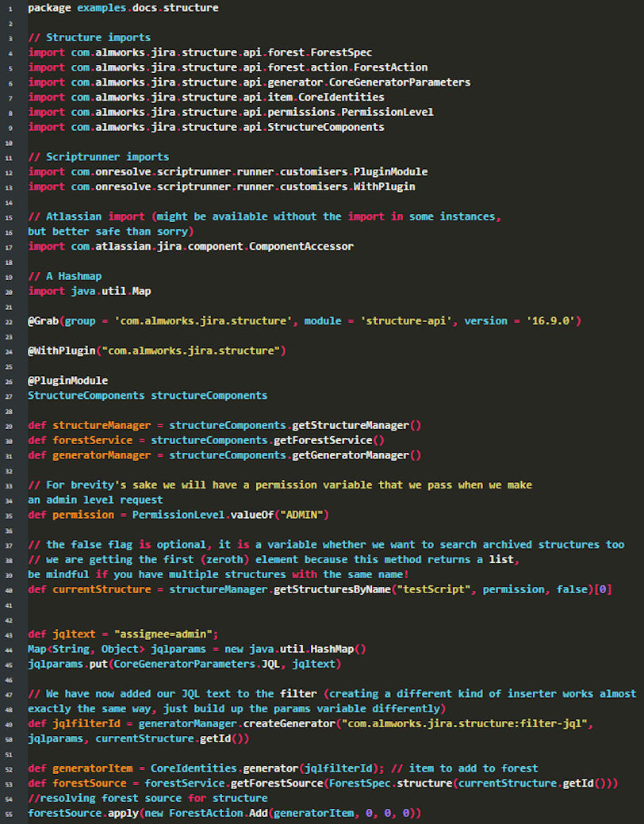Click the ForestSpec import line
Image resolution: width=644 pixels, height=824 pixels.
[200, 52]
